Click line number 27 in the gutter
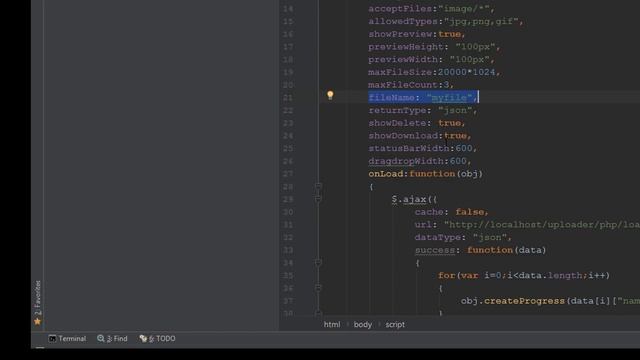640x360 pixels. [x=288, y=174]
